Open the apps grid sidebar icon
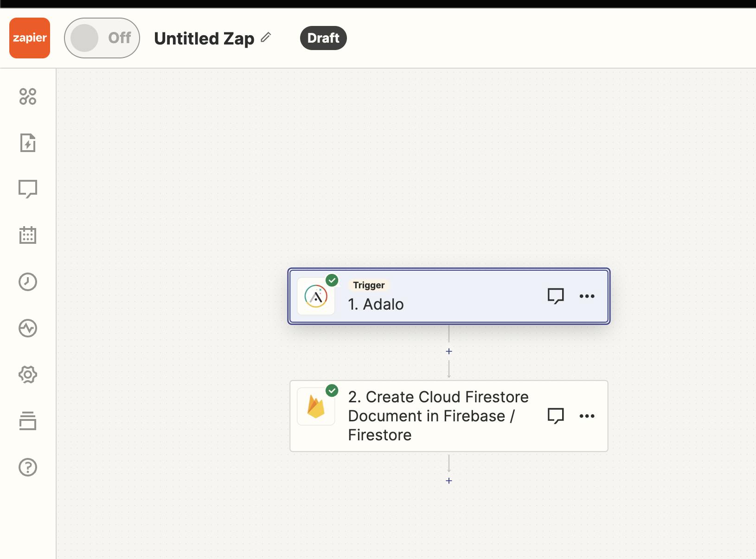Image resolution: width=756 pixels, height=559 pixels. click(28, 96)
